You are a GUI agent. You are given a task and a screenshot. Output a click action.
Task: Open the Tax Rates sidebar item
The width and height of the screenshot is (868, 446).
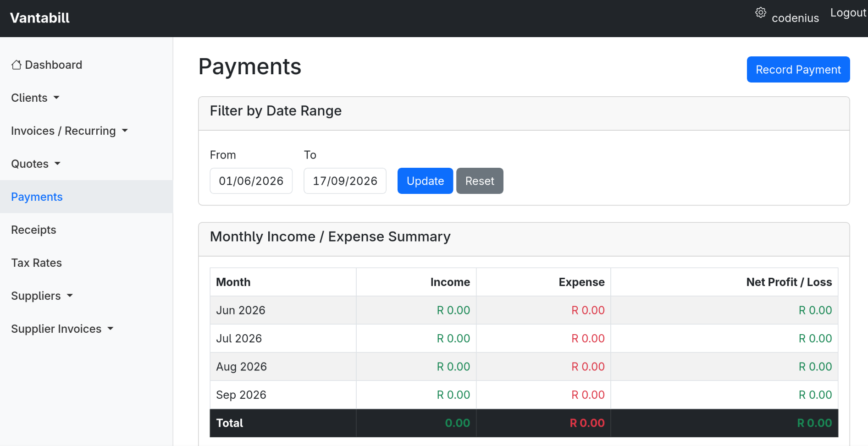pyautogui.click(x=36, y=263)
